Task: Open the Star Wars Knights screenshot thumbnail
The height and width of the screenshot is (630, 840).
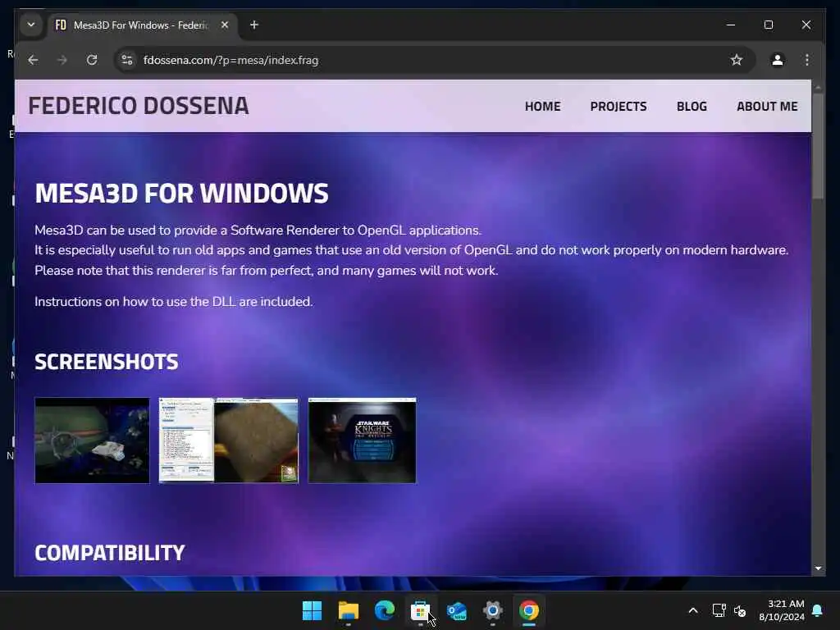Action: coord(362,441)
